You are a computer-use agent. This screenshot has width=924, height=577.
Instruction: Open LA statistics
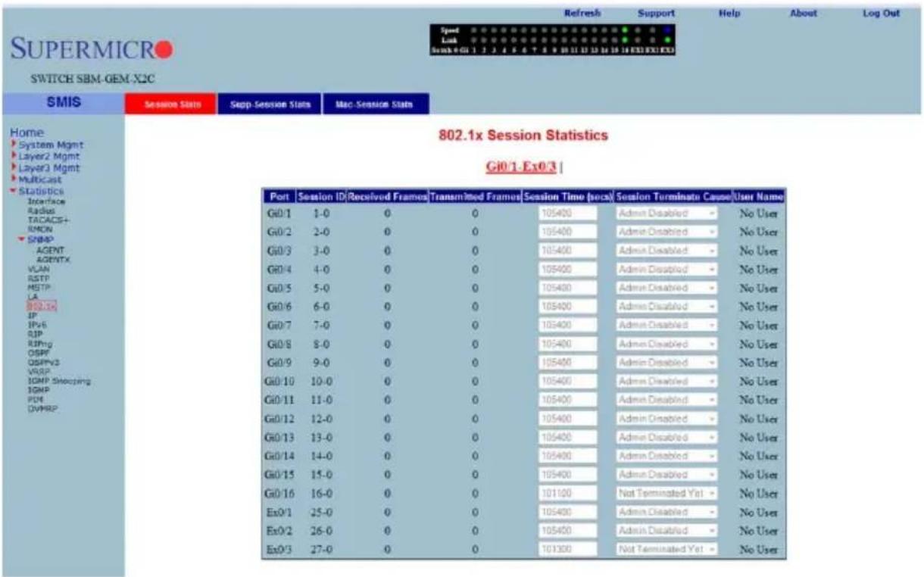pos(32,297)
